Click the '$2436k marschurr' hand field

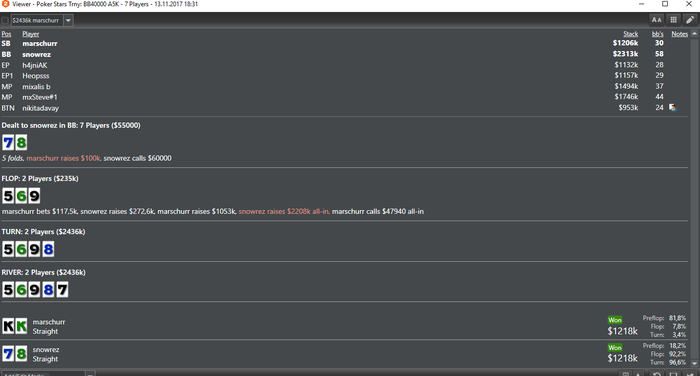click(x=37, y=20)
